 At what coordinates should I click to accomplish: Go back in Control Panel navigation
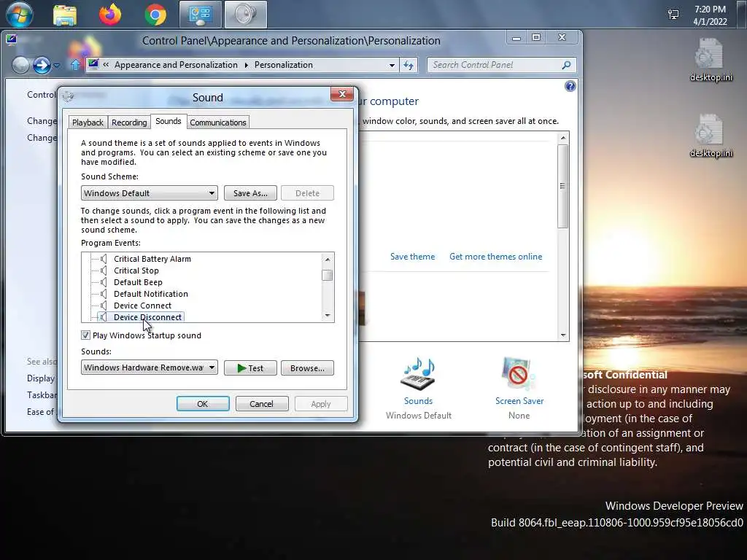(20, 65)
